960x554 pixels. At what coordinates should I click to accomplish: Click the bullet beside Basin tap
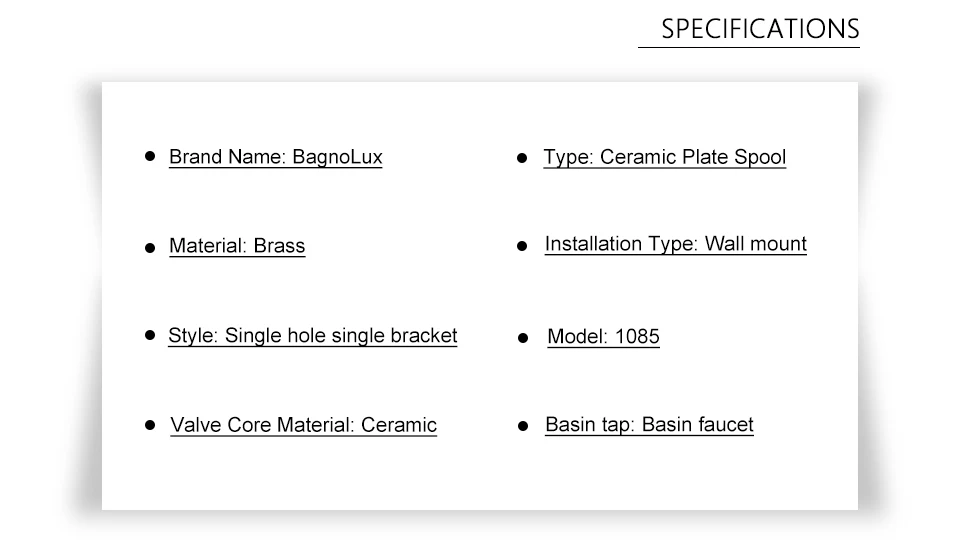click(523, 426)
